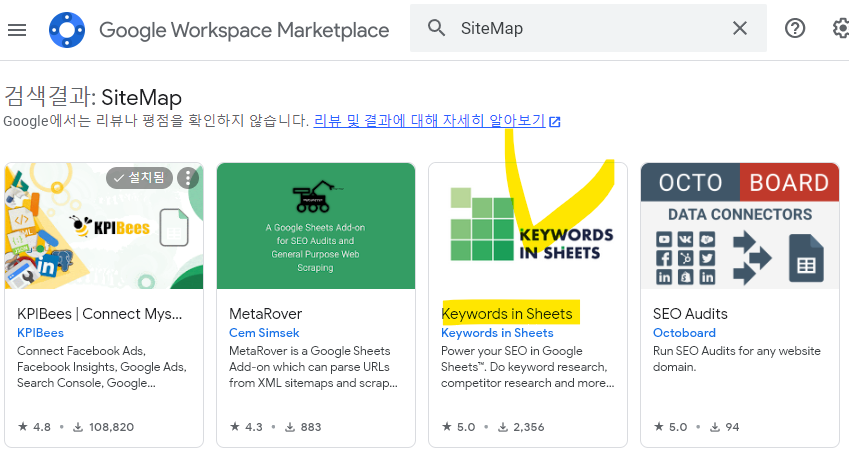This screenshot has width=849, height=460.
Task: Open the SEO Audits app title
Action: (690, 314)
